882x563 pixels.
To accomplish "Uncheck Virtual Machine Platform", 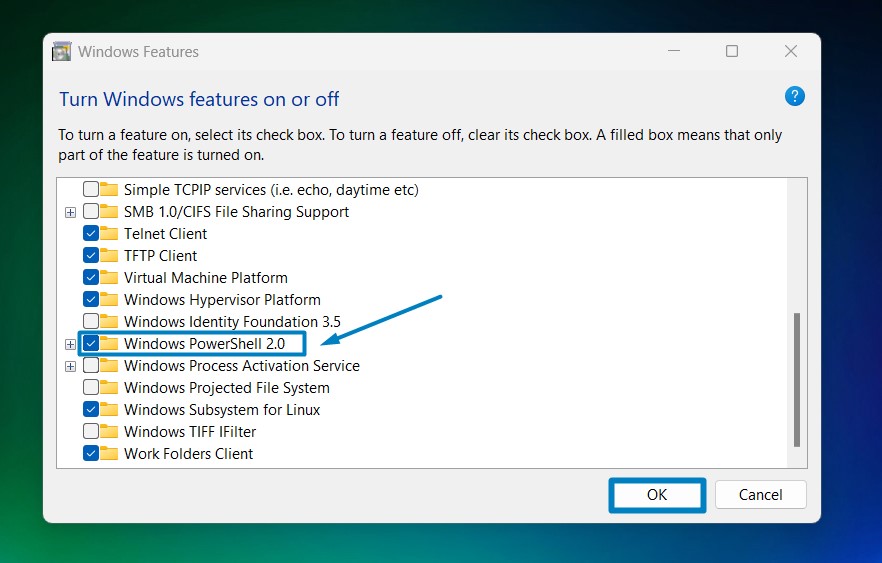I will (x=91, y=277).
